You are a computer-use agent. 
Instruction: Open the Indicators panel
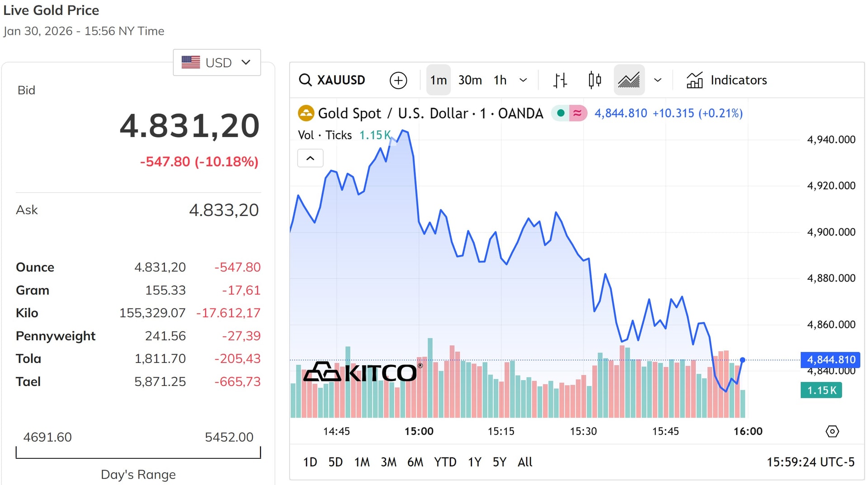click(x=726, y=80)
